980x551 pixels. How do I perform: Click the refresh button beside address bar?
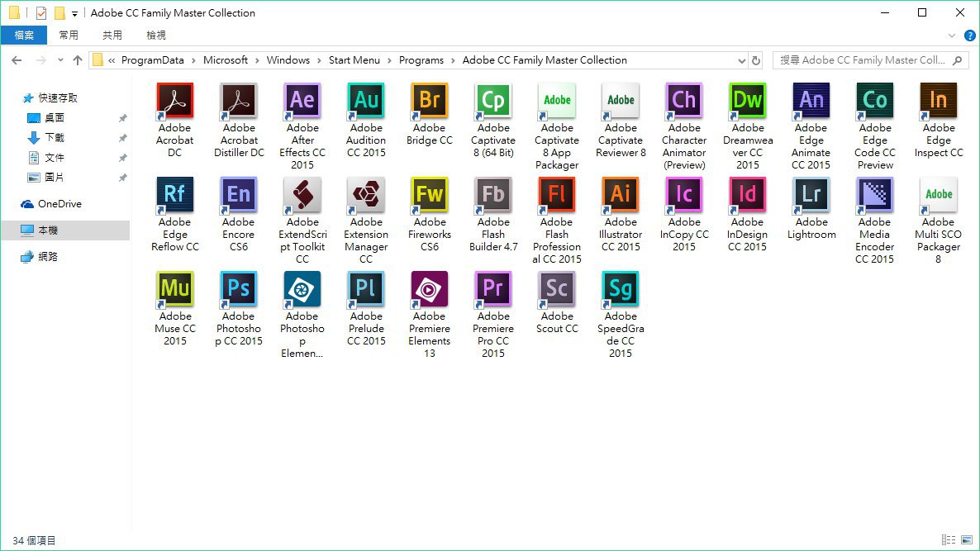coord(756,60)
